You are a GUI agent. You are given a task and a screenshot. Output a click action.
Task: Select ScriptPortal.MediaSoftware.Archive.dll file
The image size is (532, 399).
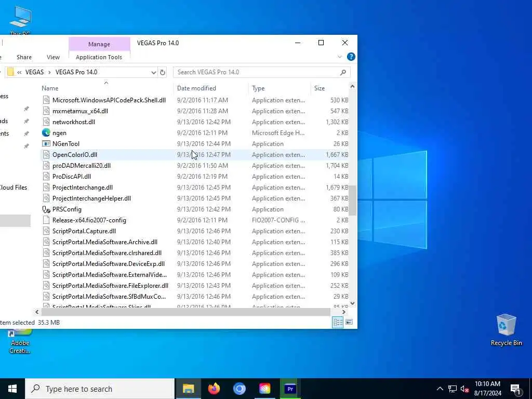pyautogui.click(x=105, y=242)
